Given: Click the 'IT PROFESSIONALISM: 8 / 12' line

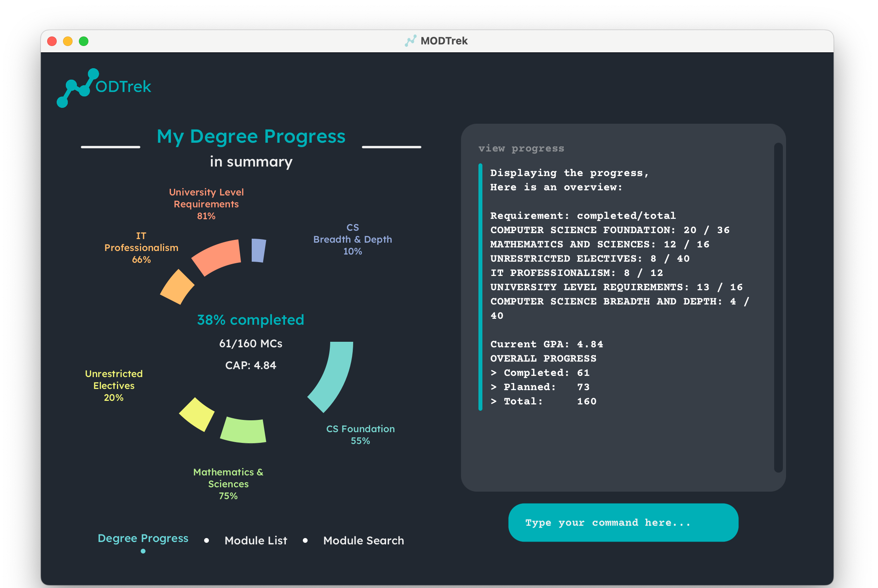Looking at the screenshot, I should tap(577, 273).
